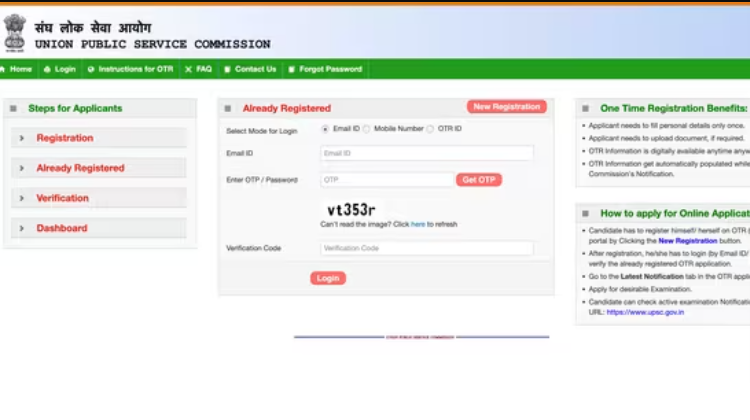The image size is (750, 420).
Task: Expand the Dashboard step chevron
Action: click(x=22, y=228)
